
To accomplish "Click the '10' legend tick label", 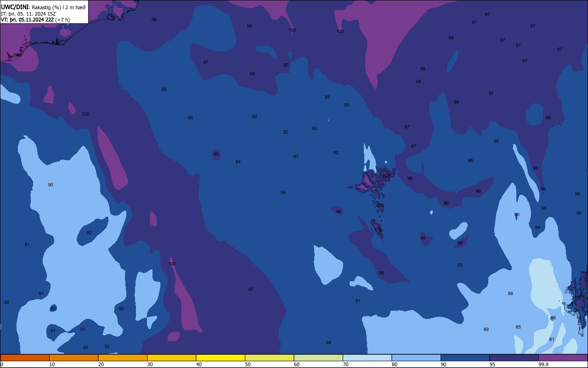I will 52,364.
